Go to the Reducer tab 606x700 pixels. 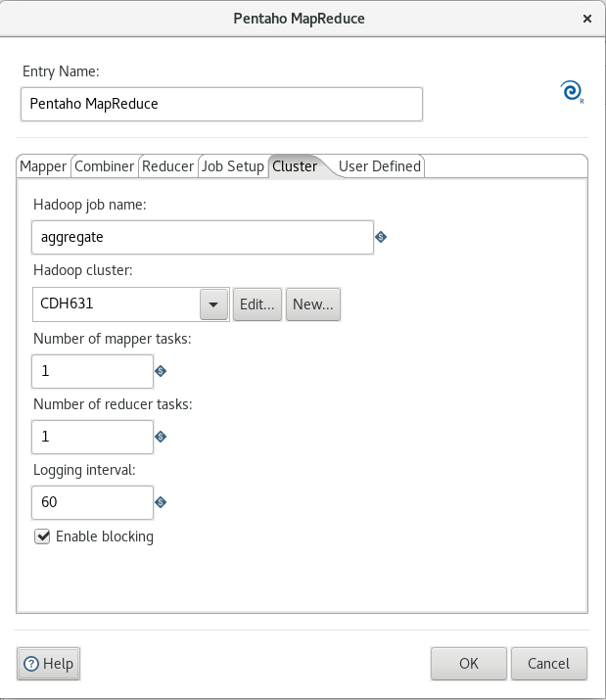point(168,166)
